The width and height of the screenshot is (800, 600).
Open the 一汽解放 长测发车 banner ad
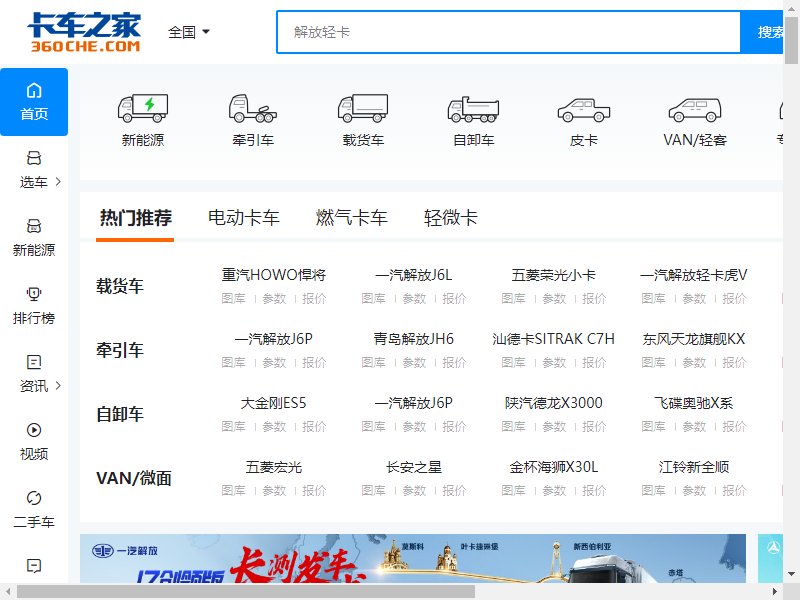(x=413, y=558)
